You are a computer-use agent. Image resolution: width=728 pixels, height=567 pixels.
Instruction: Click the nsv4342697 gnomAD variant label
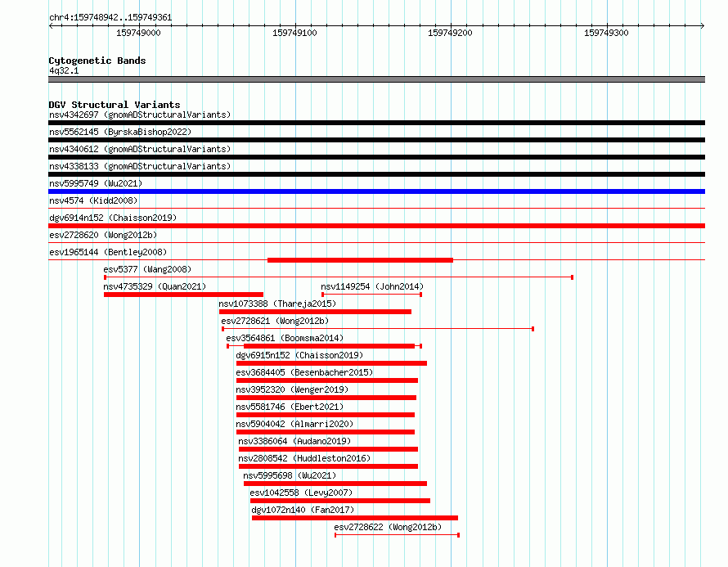point(140,115)
